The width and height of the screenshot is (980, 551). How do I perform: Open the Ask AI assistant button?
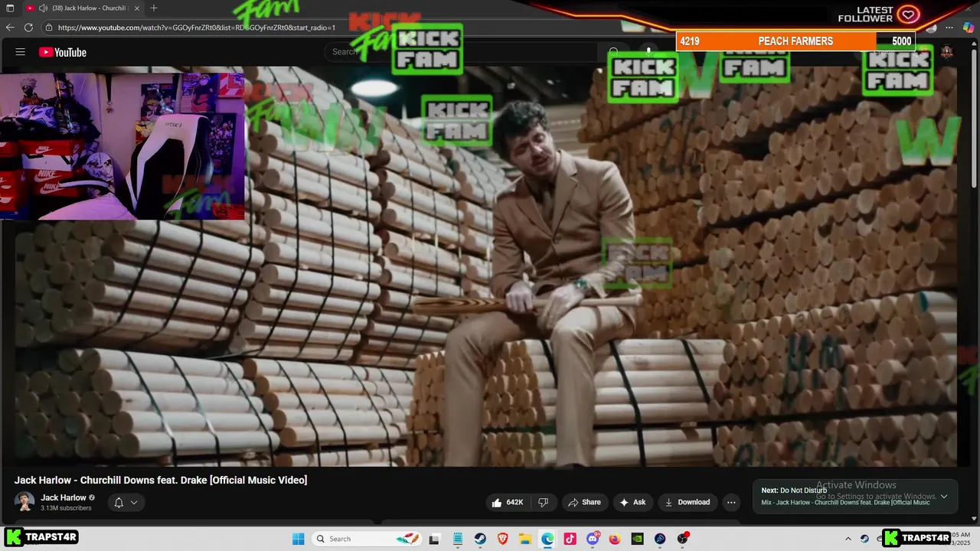tap(632, 502)
